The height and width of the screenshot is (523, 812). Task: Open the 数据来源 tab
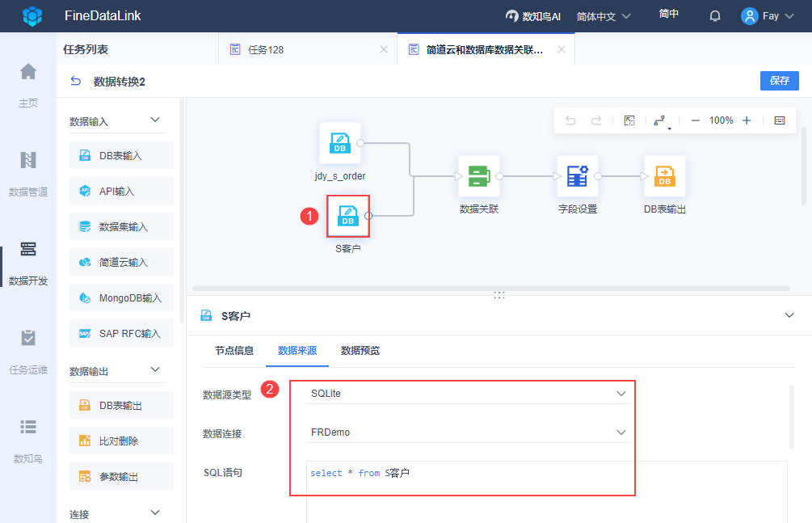pyautogui.click(x=297, y=351)
